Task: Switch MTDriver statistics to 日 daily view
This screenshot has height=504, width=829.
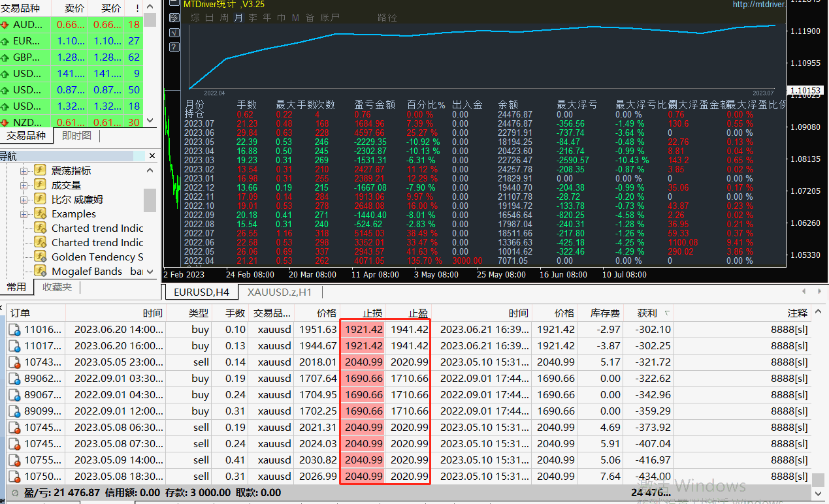Action: 209,18
